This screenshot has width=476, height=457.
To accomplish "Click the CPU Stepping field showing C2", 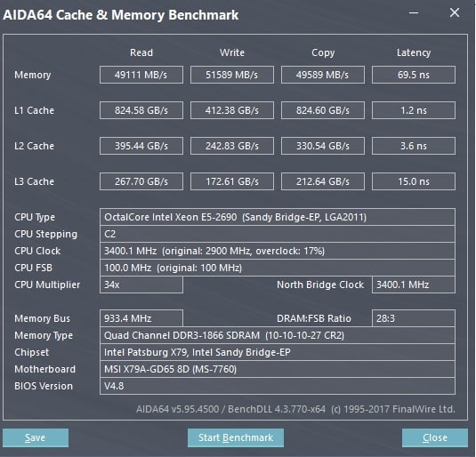I will [278, 234].
